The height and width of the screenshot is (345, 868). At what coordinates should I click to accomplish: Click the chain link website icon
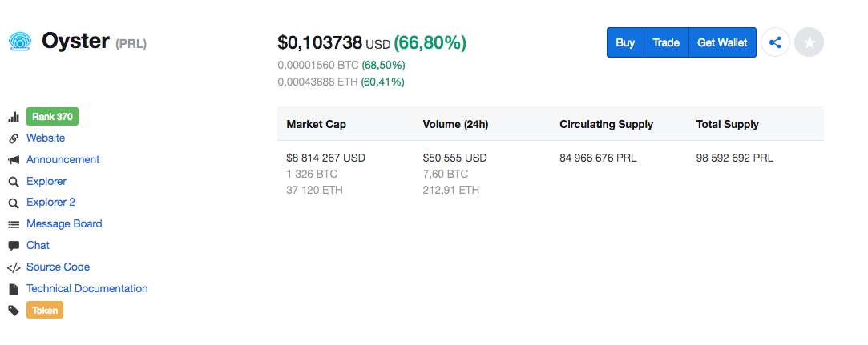tap(14, 138)
